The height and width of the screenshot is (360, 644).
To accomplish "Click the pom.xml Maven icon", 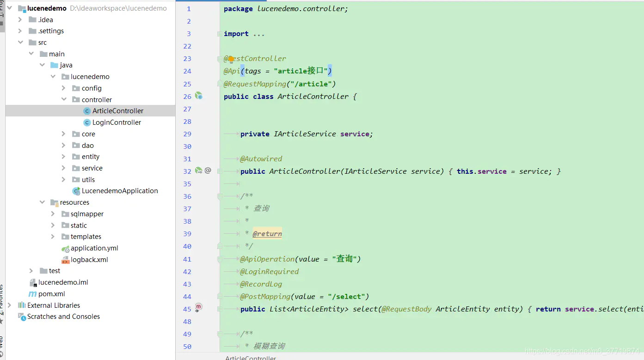I will point(33,294).
